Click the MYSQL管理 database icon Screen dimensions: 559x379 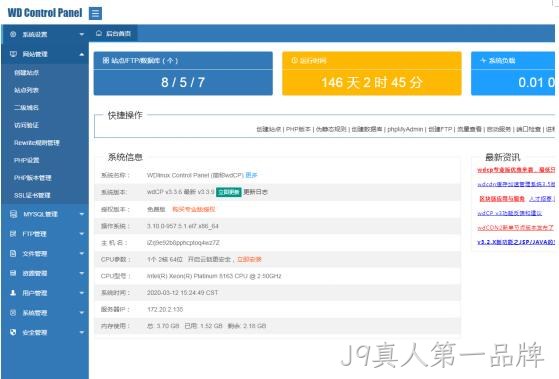pyautogui.click(x=13, y=214)
